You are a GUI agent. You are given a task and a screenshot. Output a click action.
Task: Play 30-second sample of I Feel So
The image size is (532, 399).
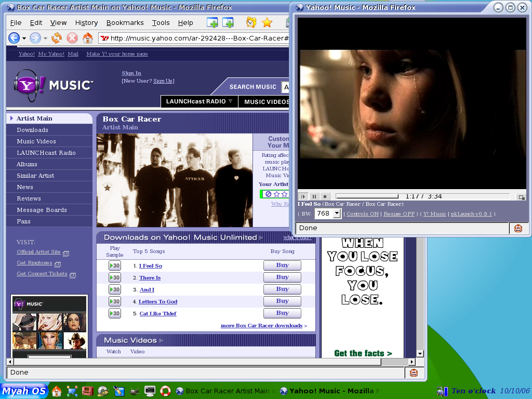tap(115, 265)
